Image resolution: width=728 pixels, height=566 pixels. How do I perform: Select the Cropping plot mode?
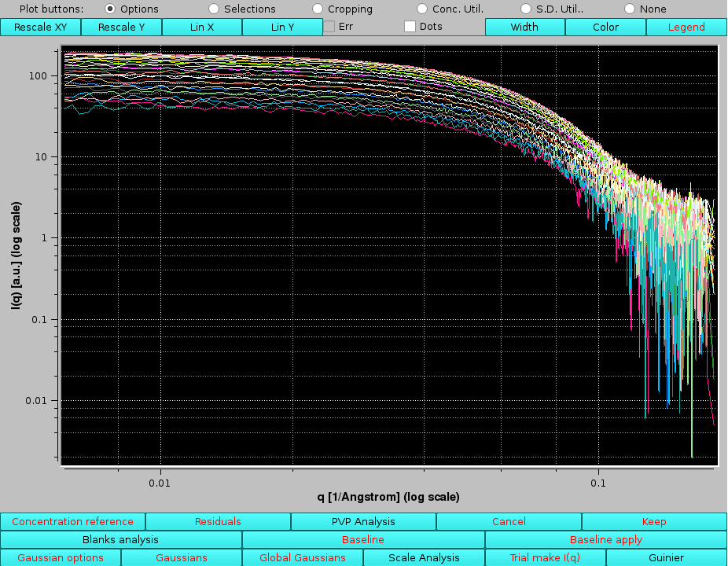tap(317, 9)
